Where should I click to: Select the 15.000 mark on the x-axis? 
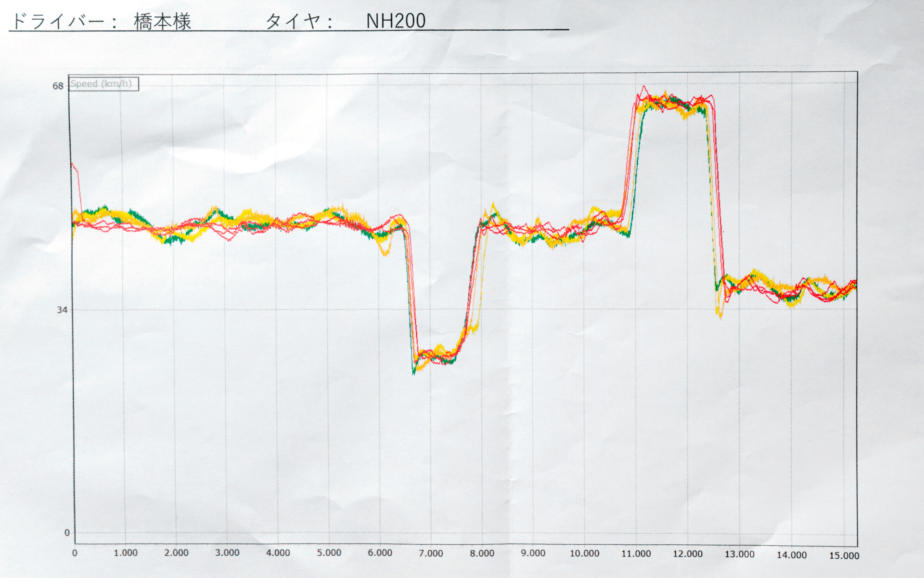pyautogui.click(x=844, y=555)
